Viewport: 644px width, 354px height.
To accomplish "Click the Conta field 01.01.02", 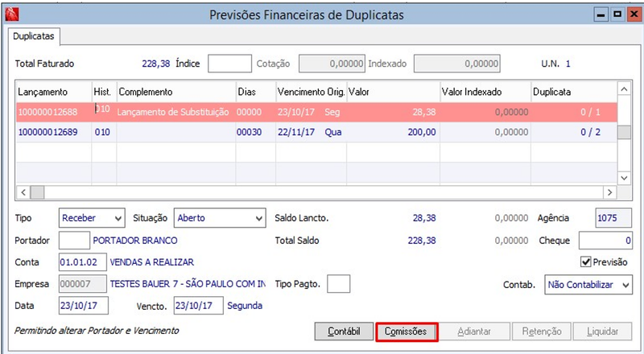I will point(83,262).
